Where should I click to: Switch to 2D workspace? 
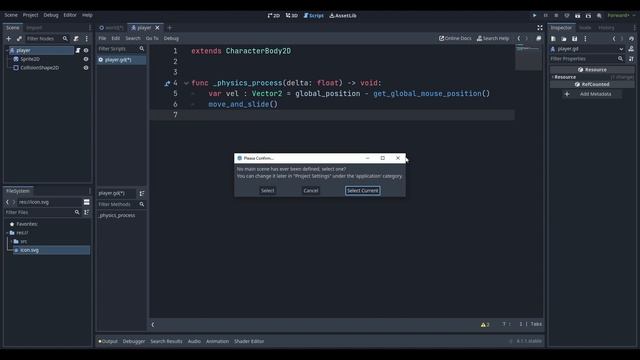pos(273,16)
